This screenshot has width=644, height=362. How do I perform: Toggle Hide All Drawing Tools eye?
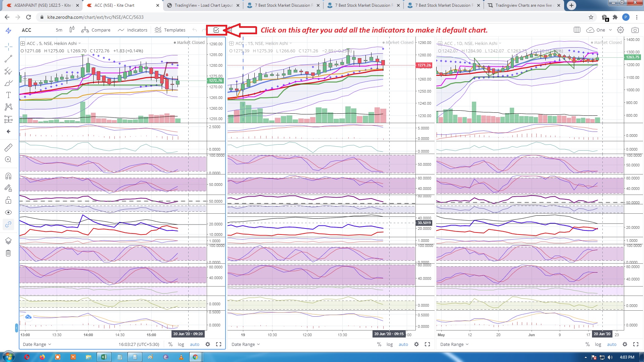tap(8, 212)
